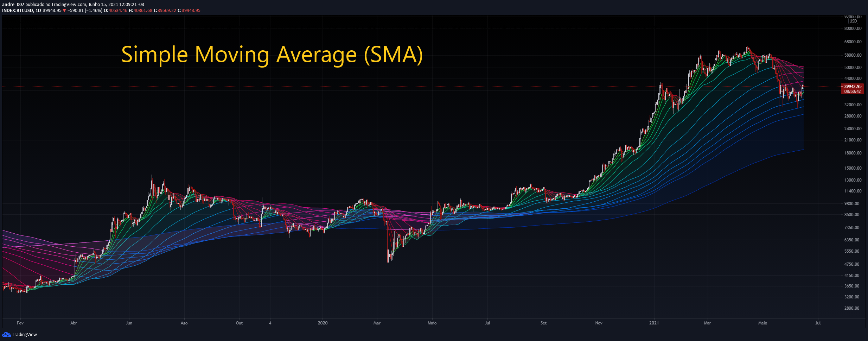868x341 pixels.
Task: Click the 32000.00 price axis label
Action: [x=853, y=105]
